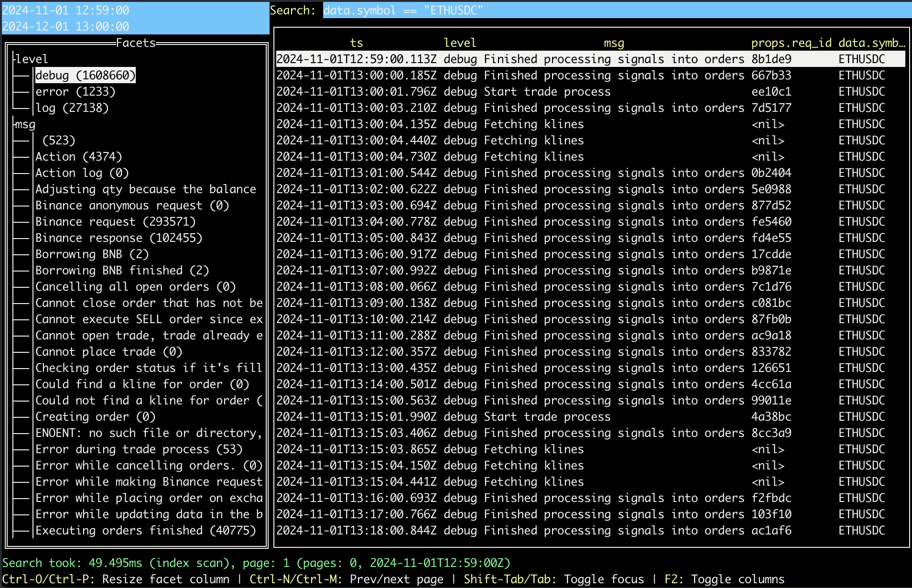912x588 pixels.
Task: Collapse the level facet group
Action: pyautogui.click(x=31, y=59)
